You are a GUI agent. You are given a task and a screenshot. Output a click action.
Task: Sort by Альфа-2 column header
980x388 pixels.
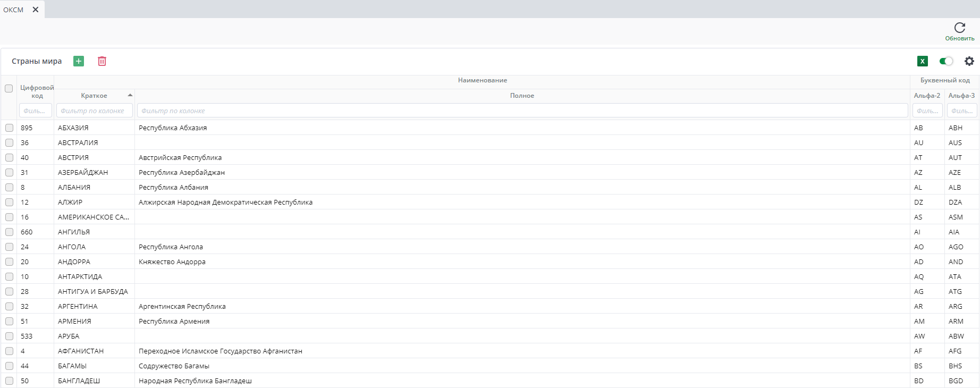point(927,96)
